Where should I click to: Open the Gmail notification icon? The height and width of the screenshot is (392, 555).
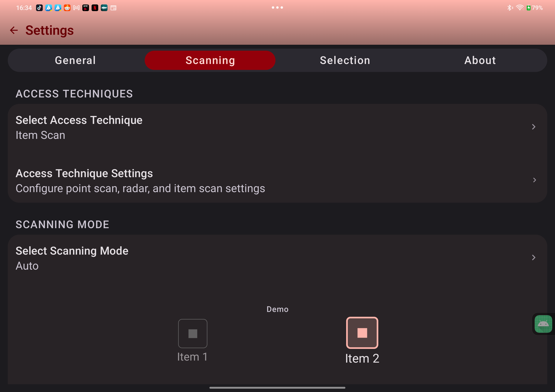[76, 8]
